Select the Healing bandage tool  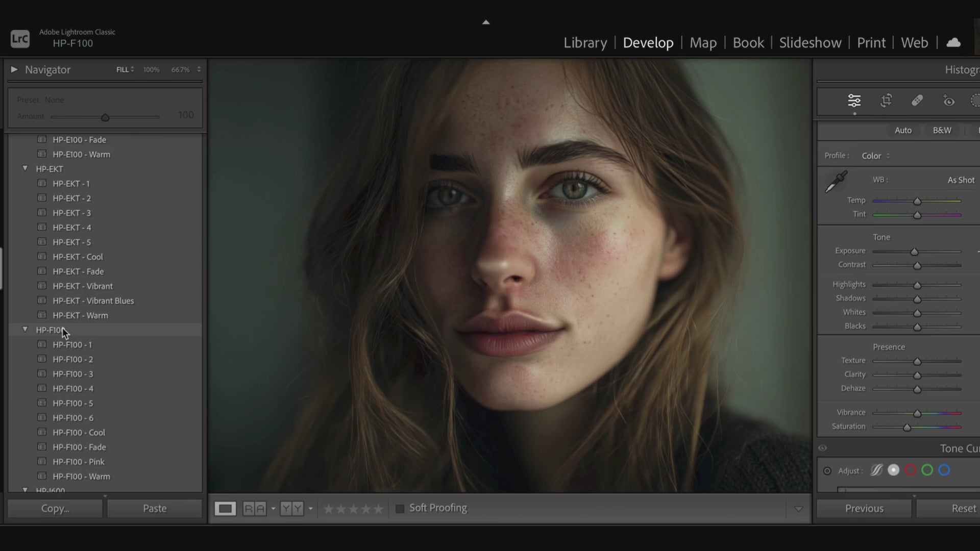coord(917,101)
